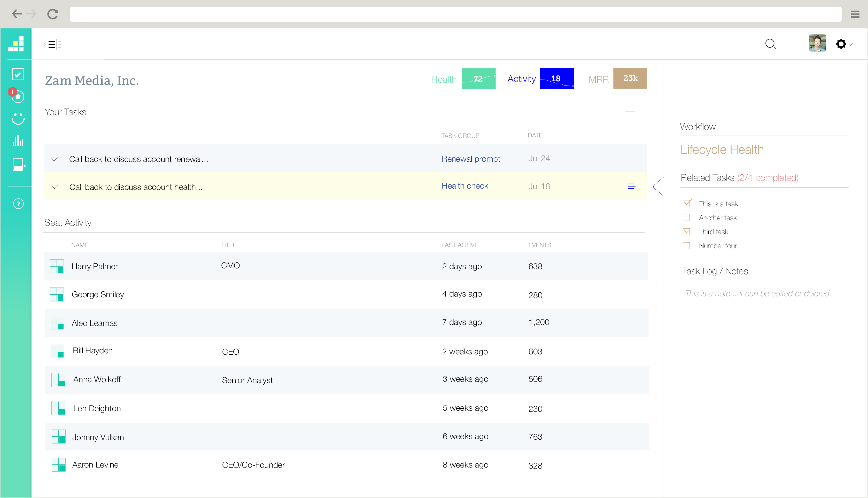Open the browser hamburger menu
The image size is (868, 498).
(855, 14)
